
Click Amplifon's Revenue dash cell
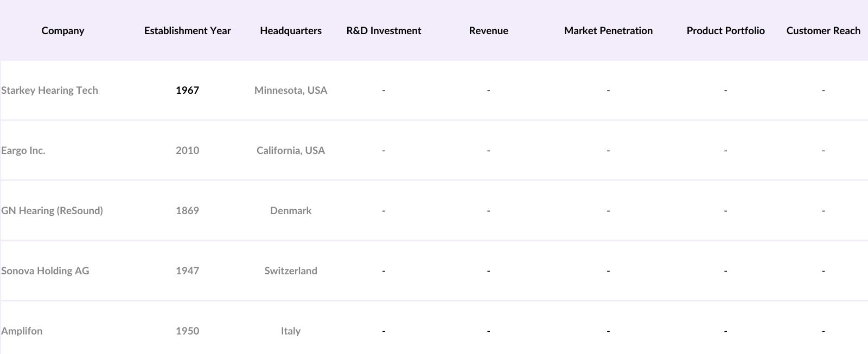point(489,331)
